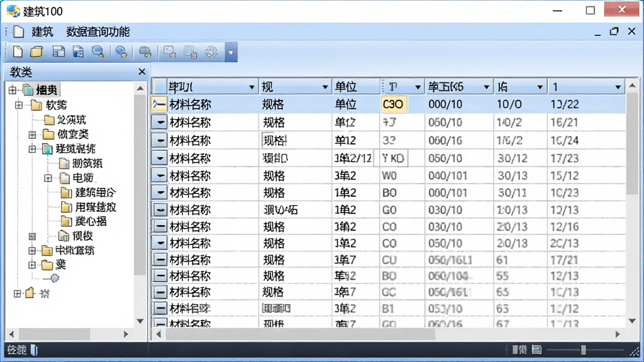This screenshot has width=644, height=362.
Task: Restore the inner document window
Action: 614,31
